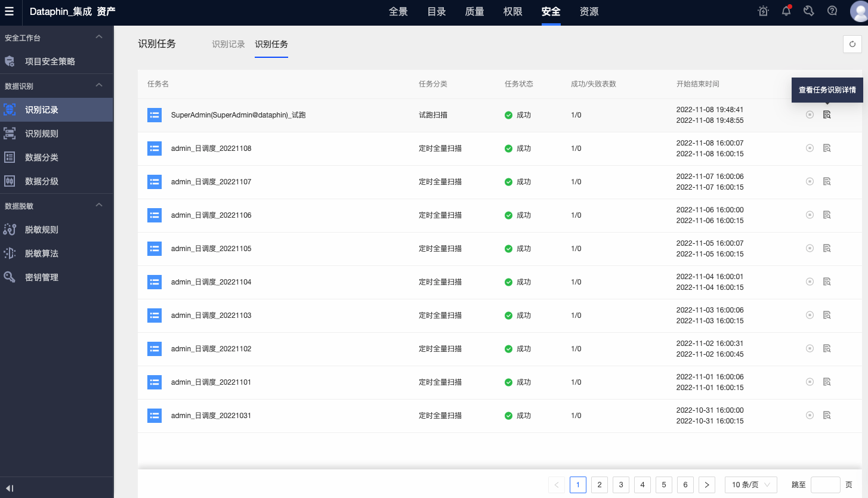Open the 全景 menu in top bar
Viewport: 868px width, 498px height.
click(398, 11)
